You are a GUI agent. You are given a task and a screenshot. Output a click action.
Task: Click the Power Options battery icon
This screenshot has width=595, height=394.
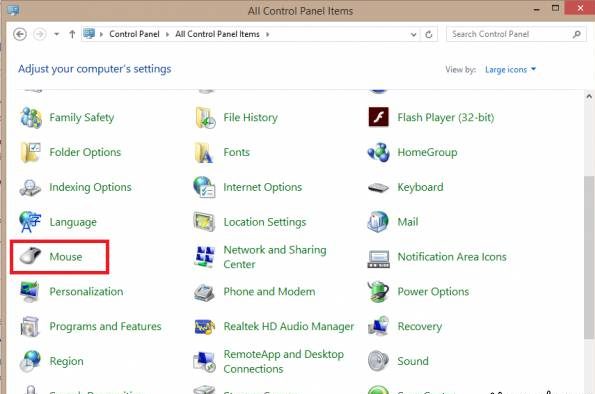[378, 292]
